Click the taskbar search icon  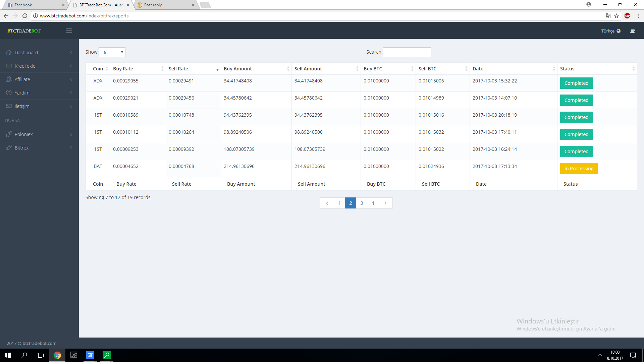(24, 355)
